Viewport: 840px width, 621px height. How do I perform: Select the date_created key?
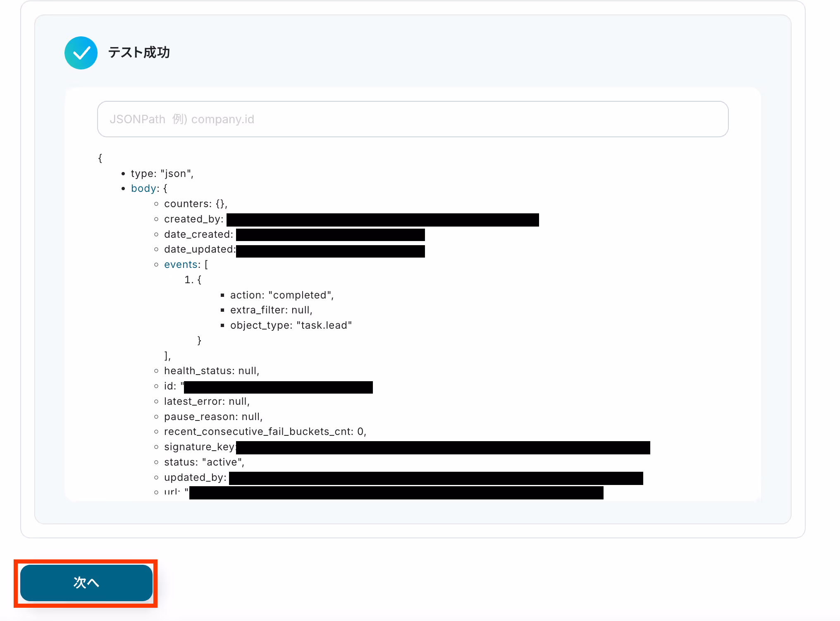coord(198,234)
